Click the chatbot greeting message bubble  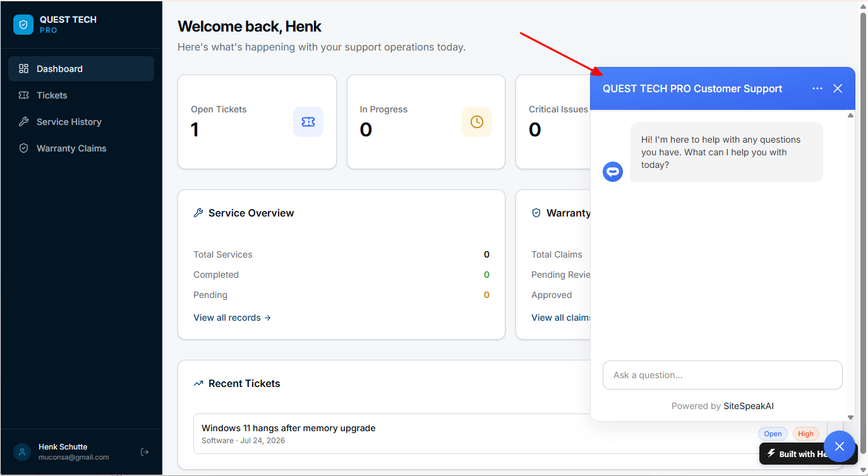tap(726, 152)
